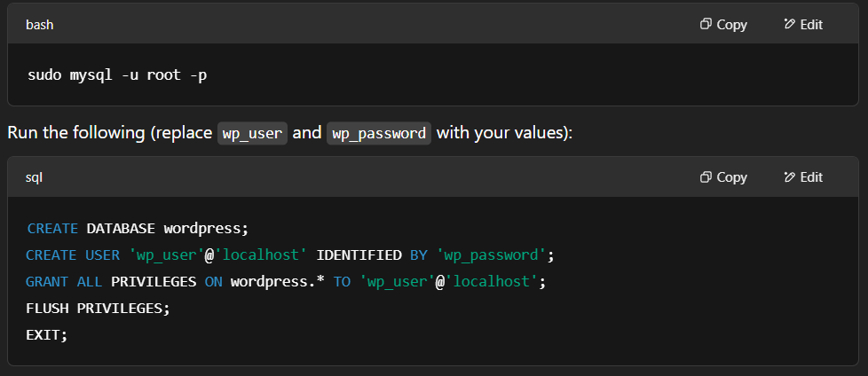Click the pencil icon in the bash block
The image size is (868, 376).
789,24
